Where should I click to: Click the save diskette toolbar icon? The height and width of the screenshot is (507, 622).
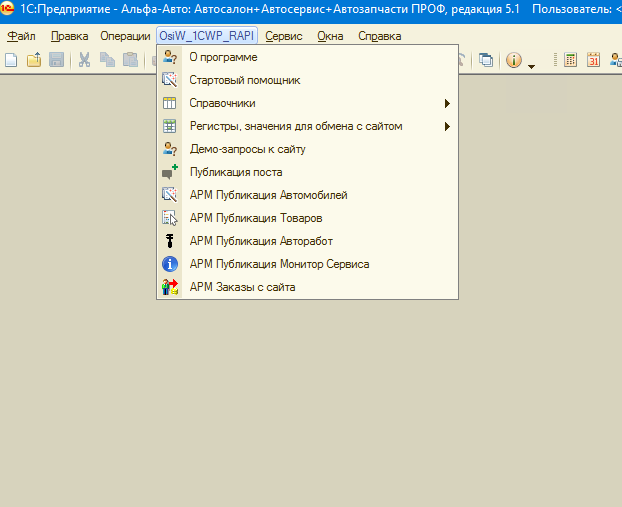point(56,60)
